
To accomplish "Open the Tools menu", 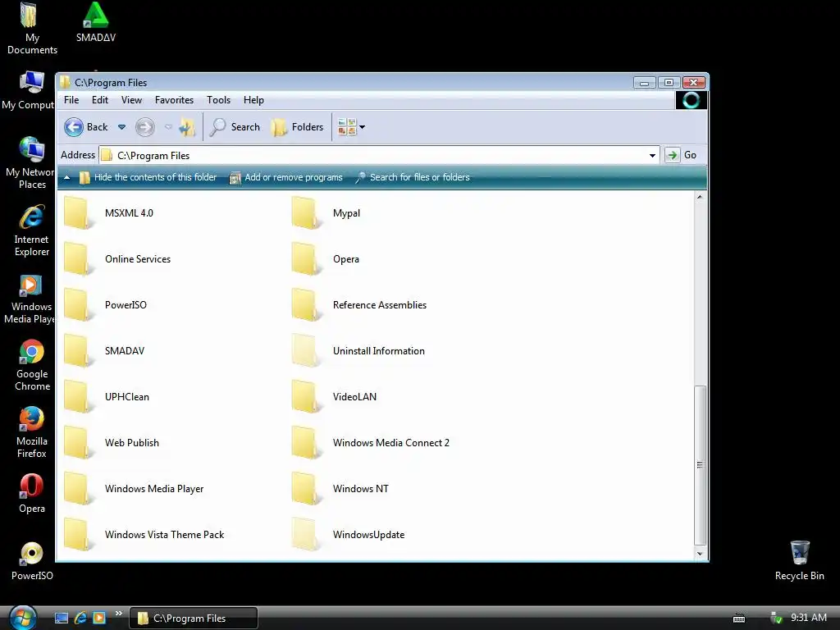I will (218, 100).
